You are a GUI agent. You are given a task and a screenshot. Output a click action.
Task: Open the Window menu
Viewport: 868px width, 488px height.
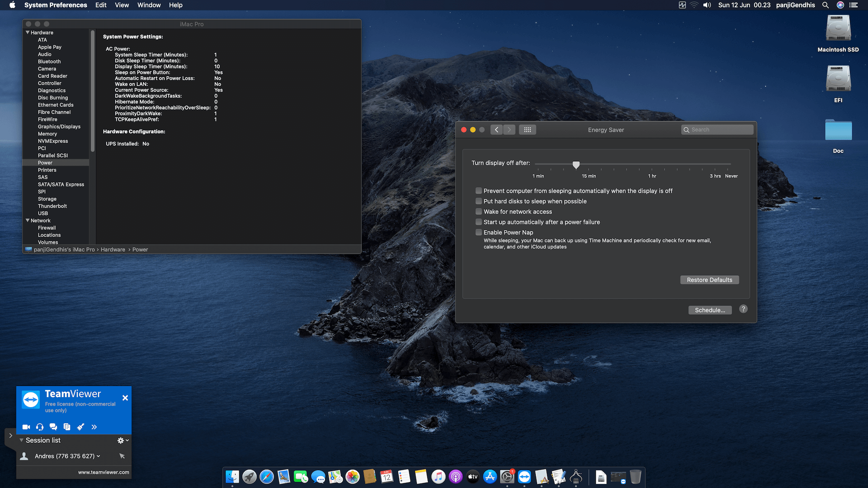(x=149, y=5)
